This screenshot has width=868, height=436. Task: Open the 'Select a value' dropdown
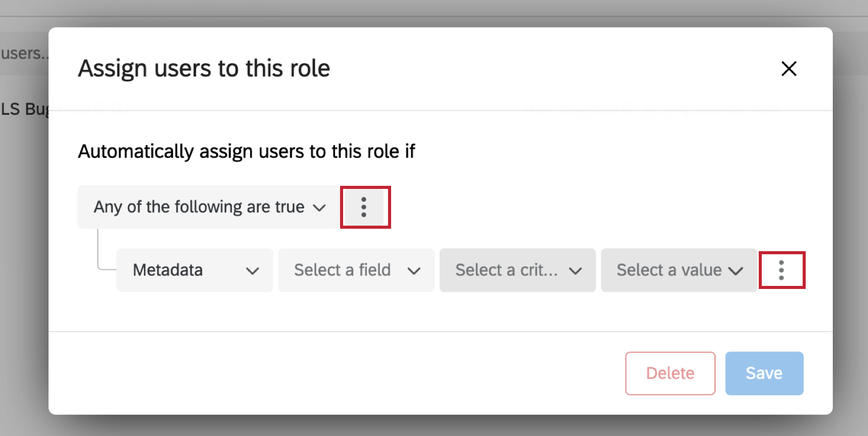pos(679,270)
